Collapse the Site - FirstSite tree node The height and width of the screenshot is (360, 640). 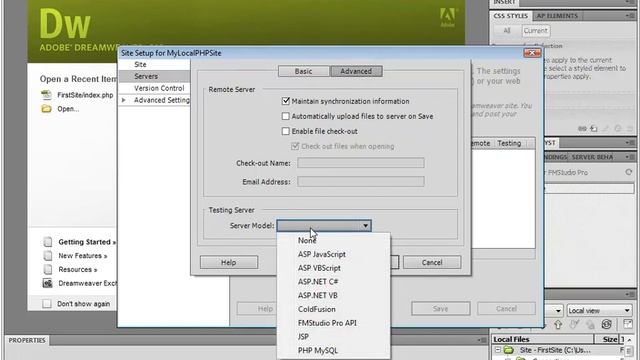498,350
